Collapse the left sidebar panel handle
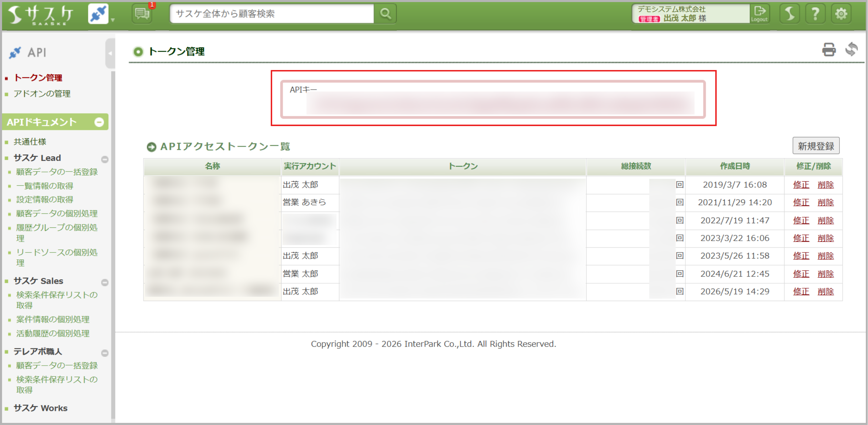868x425 pixels. click(110, 53)
